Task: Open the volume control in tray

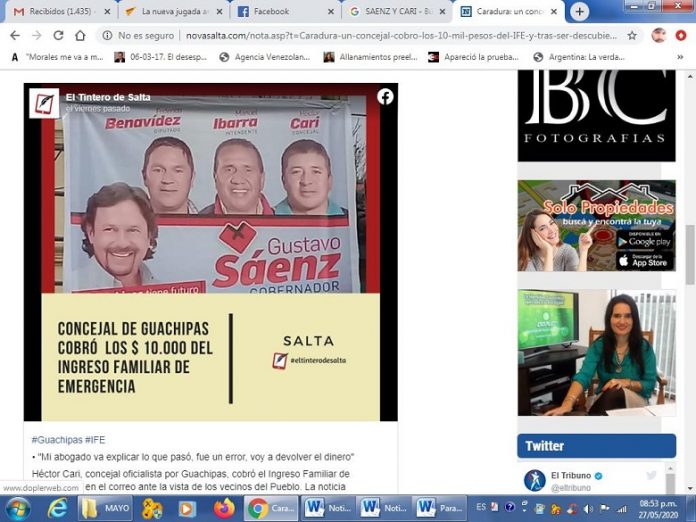Action: (589, 509)
